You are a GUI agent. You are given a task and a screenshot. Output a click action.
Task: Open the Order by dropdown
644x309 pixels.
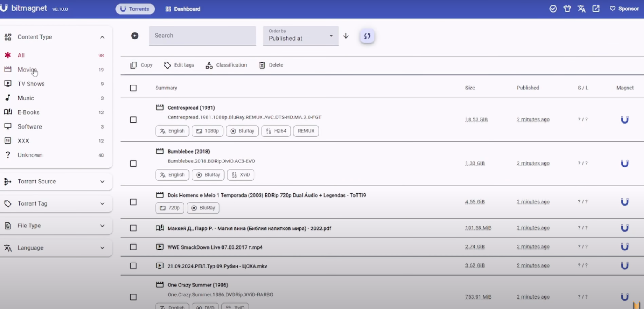click(300, 36)
